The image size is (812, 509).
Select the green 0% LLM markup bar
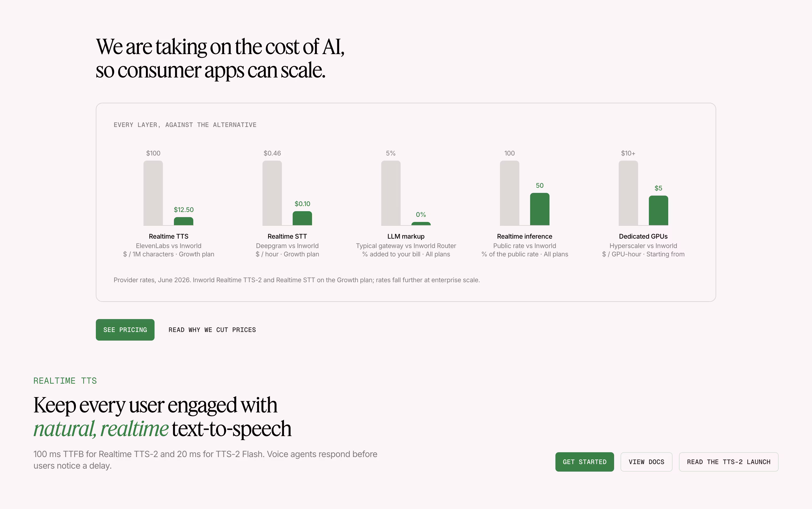point(421,224)
